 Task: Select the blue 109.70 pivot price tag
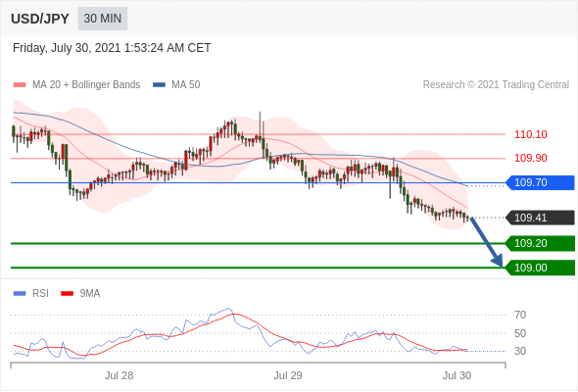click(540, 182)
